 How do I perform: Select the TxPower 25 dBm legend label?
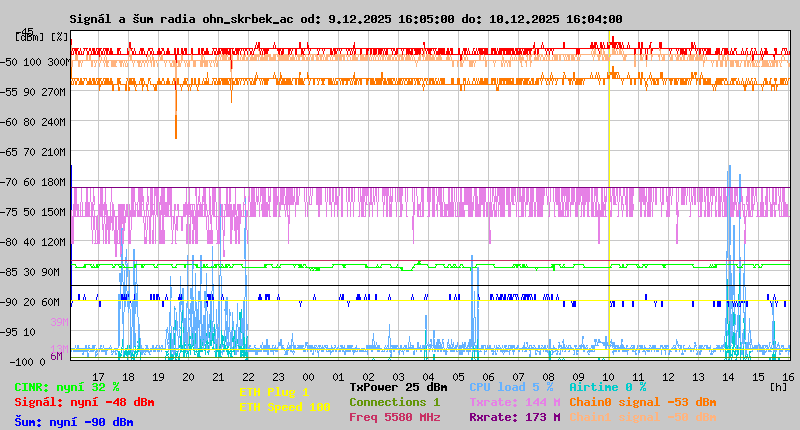pos(398,386)
